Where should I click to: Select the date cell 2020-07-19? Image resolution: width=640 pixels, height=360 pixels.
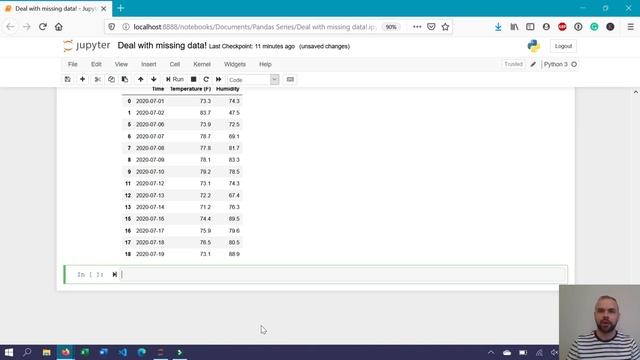click(x=150, y=254)
